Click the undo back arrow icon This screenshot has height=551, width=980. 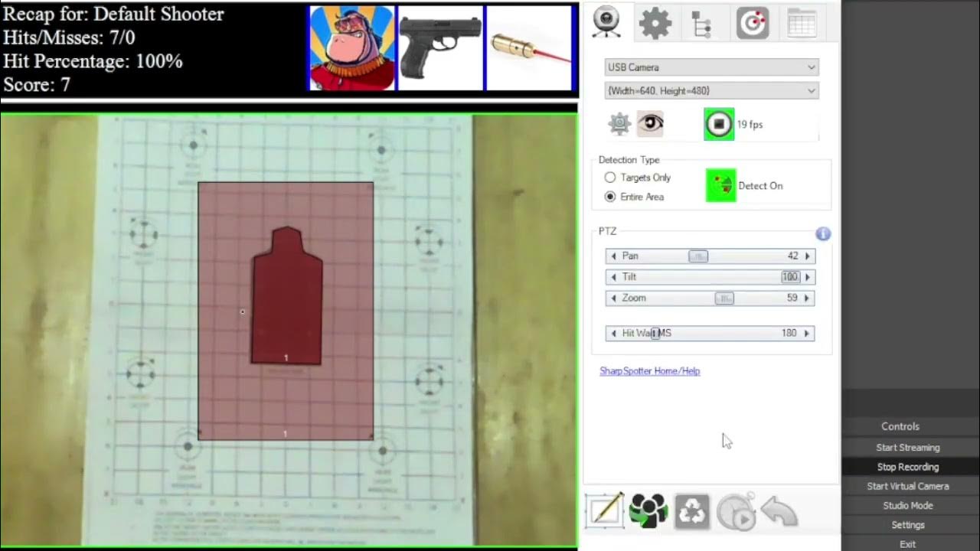(780, 512)
